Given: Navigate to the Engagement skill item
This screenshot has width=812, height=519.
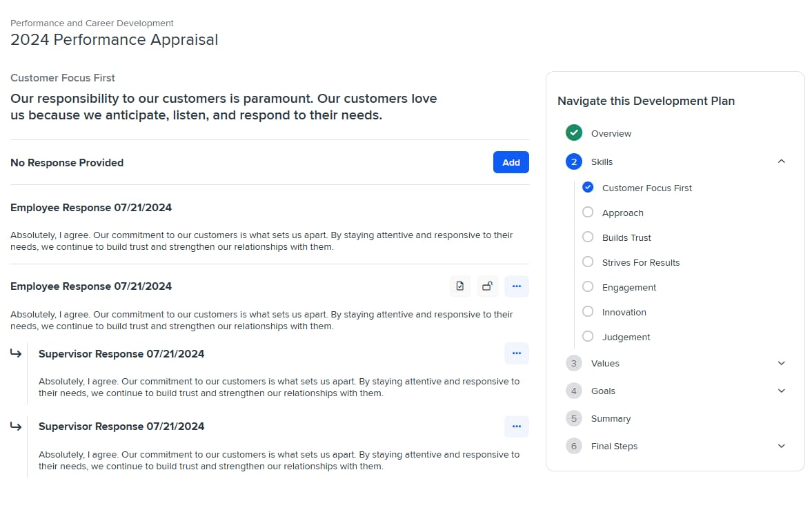Looking at the screenshot, I should (x=628, y=287).
